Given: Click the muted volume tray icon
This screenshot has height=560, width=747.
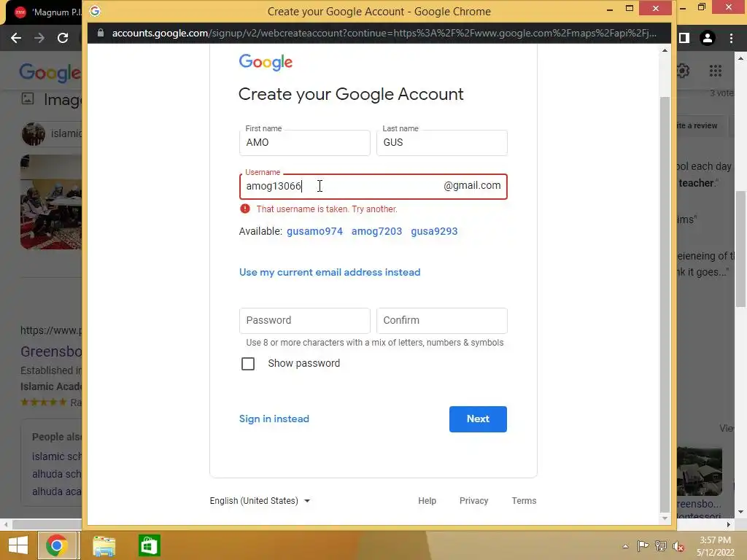Looking at the screenshot, I should pos(678,546).
